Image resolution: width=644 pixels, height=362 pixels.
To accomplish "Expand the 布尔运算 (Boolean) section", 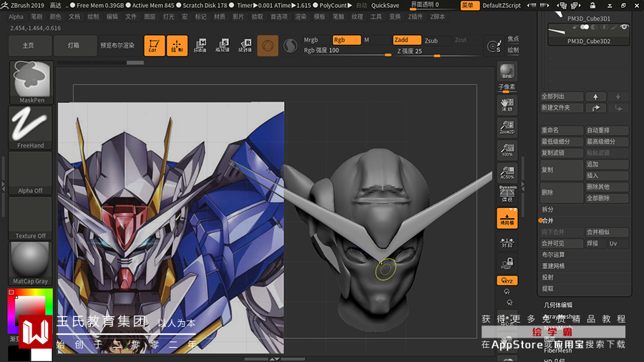I will click(x=553, y=255).
